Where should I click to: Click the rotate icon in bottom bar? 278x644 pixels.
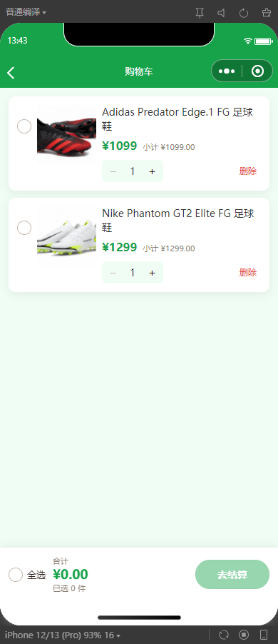223,635
